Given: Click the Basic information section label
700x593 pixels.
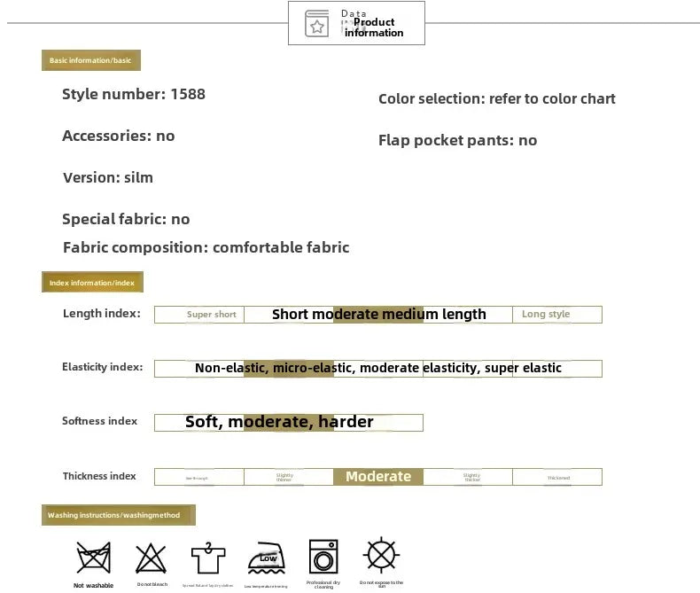Looking at the screenshot, I should pos(91,60).
